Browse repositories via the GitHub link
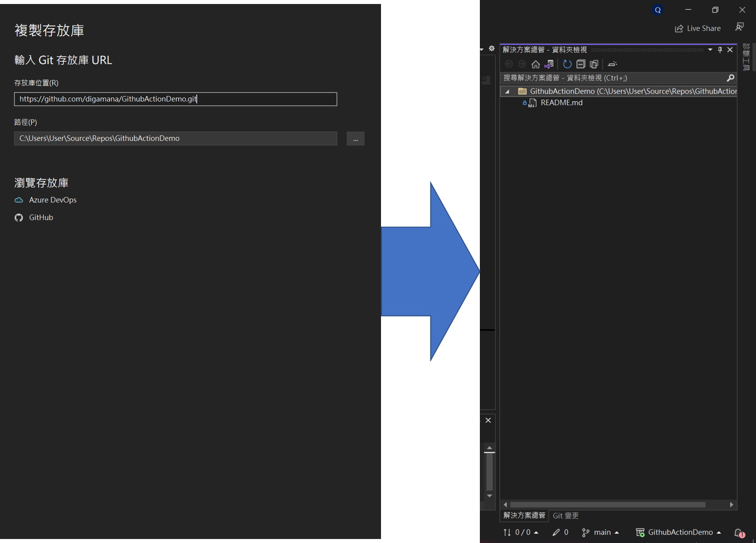The image size is (756, 543). [x=40, y=217]
